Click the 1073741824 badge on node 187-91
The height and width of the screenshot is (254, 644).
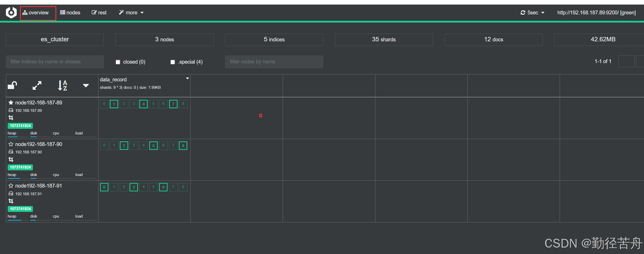[20, 209]
